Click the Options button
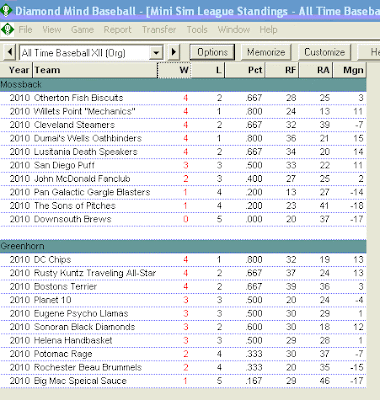The image size is (380, 400). click(x=212, y=52)
